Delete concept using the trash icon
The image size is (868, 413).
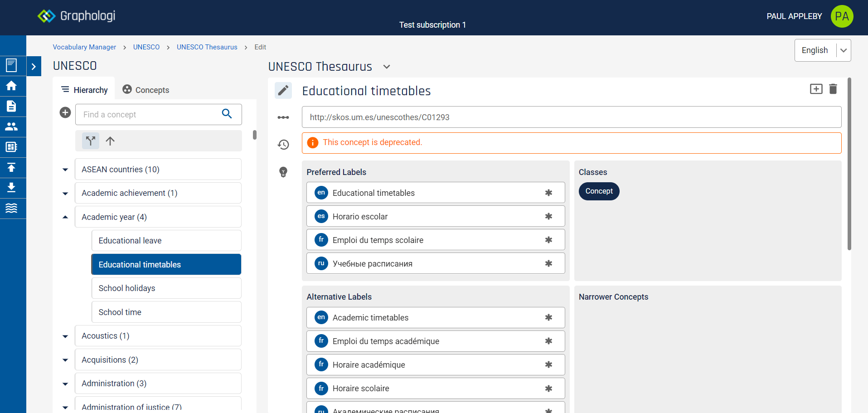pos(833,89)
